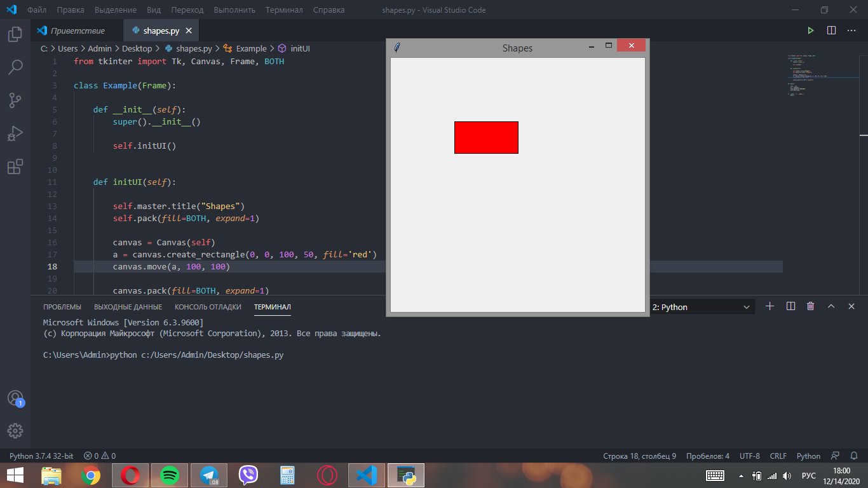
Task: Open the Extensions view
Action: pyautogui.click(x=15, y=166)
